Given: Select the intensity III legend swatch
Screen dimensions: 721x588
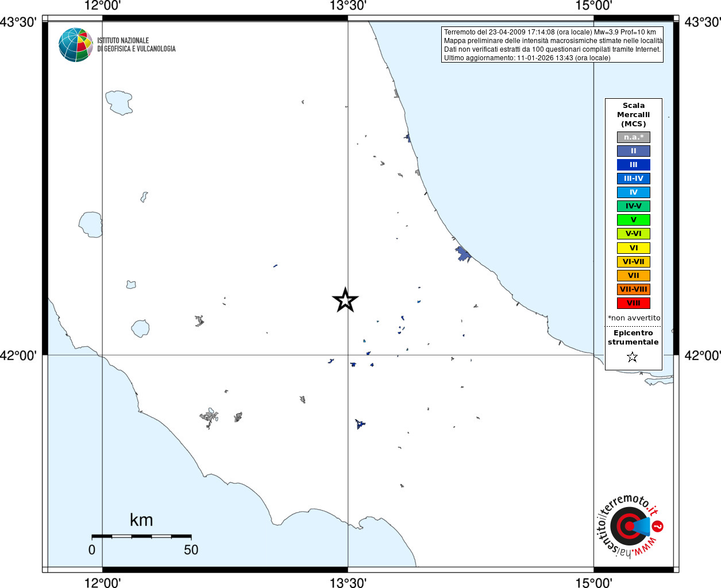Looking at the screenshot, I should point(634,165).
